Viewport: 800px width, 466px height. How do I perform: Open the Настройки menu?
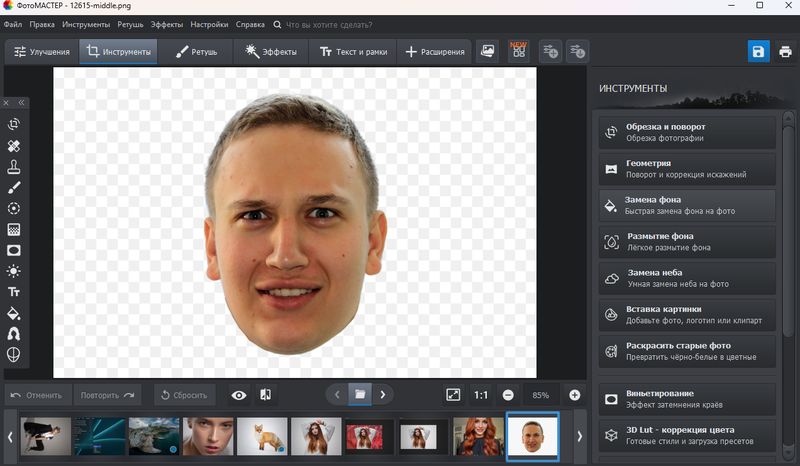pyautogui.click(x=209, y=24)
